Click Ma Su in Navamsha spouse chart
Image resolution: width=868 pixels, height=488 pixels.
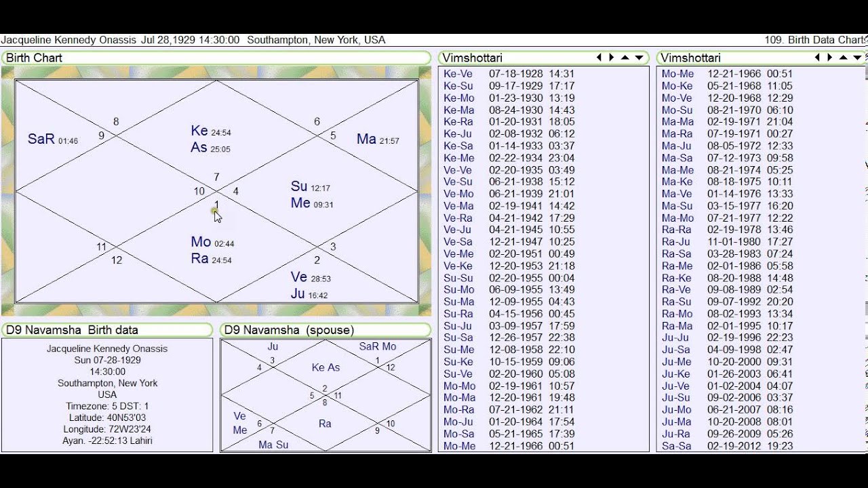273,445
